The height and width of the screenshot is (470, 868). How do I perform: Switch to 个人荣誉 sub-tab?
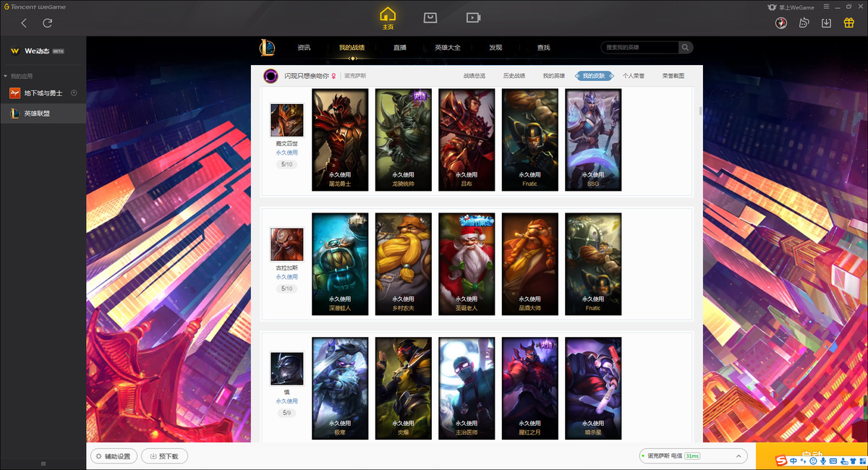(634, 75)
